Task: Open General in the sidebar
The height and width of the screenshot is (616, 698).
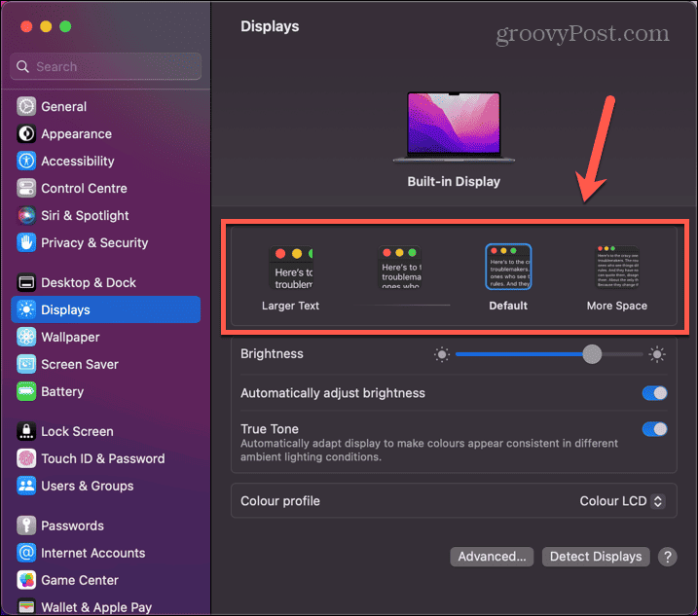Action: [105, 106]
